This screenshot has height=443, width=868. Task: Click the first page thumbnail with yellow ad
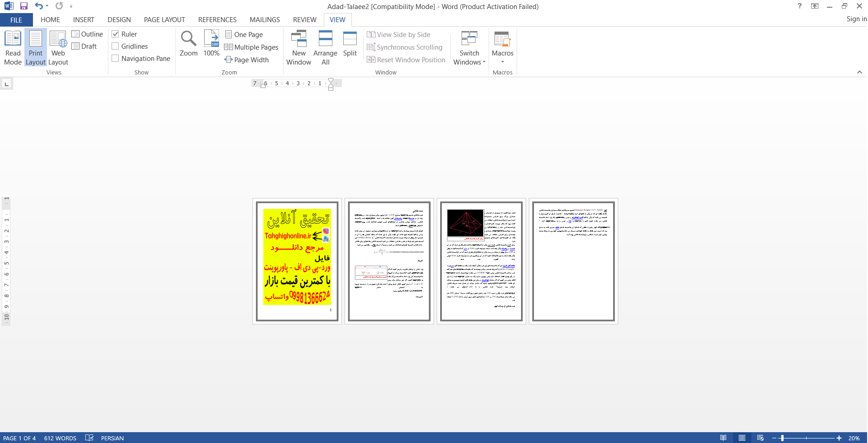pos(297,261)
